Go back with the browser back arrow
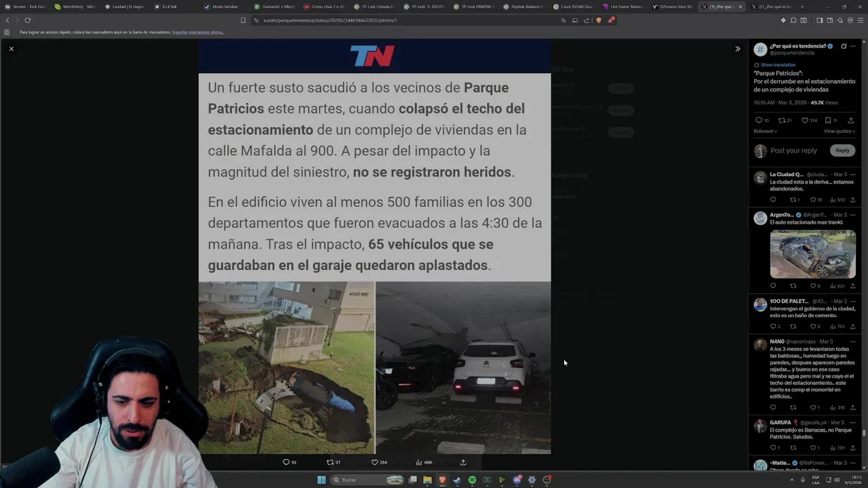The image size is (868, 488). pos(7,20)
